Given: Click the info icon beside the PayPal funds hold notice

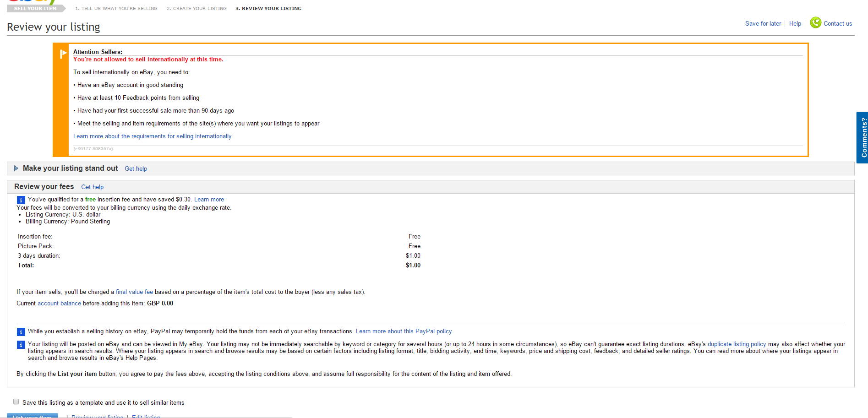Looking at the screenshot, I should pyautogui.click(x=21, y=332).
